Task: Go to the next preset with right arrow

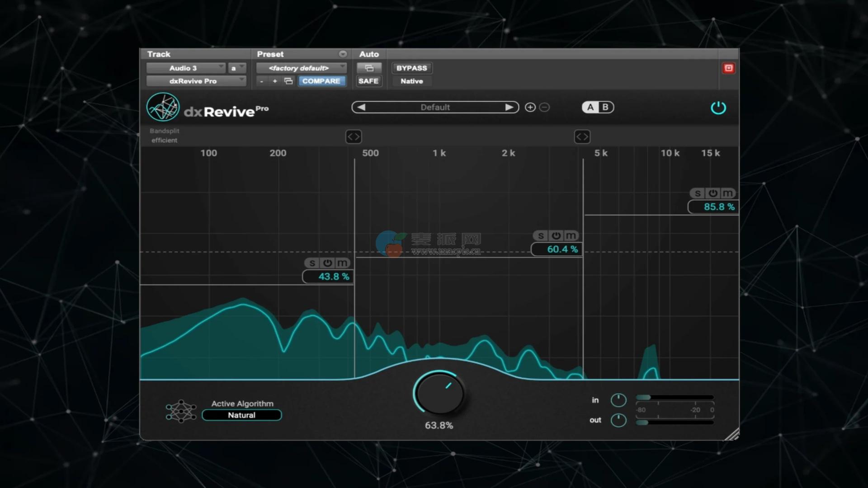Action: pyautogui.click(x=509, y=108)
